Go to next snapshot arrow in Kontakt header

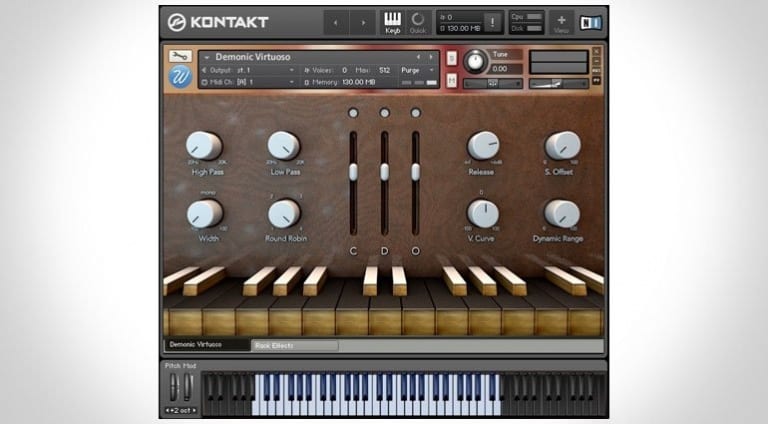click(x=363, y=23)
